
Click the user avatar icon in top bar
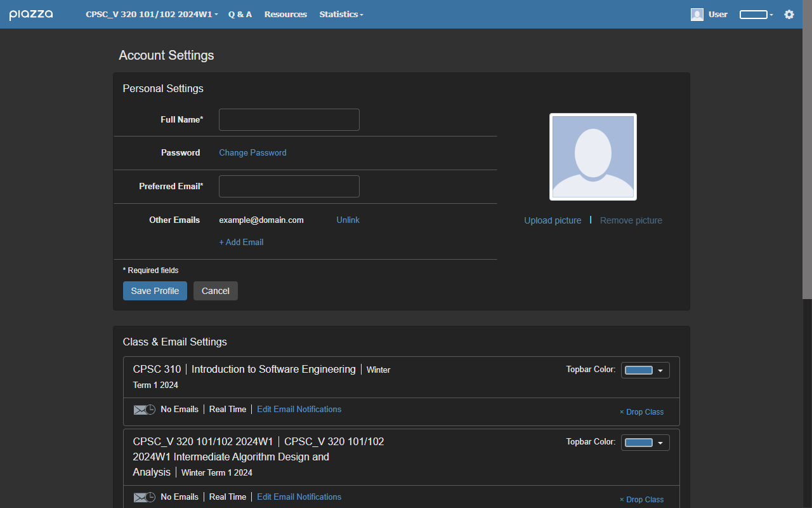click(697, 14)
